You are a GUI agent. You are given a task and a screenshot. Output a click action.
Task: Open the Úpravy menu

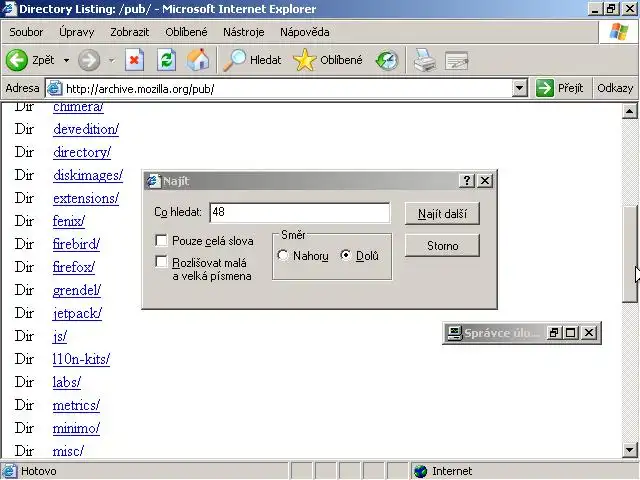[x=76, y=32]
